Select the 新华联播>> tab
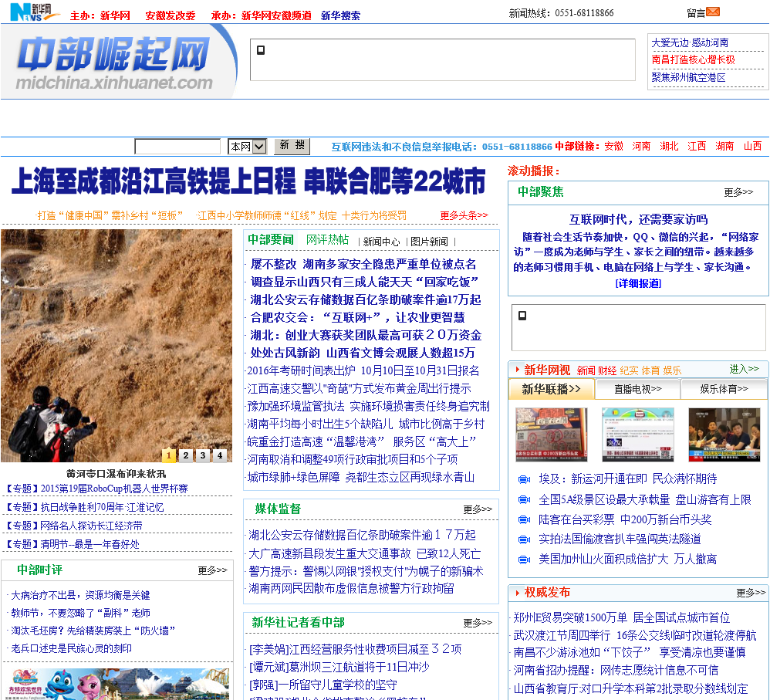Image resolution: width=770 pixels, height=700 pixels. tap(552, 389)
